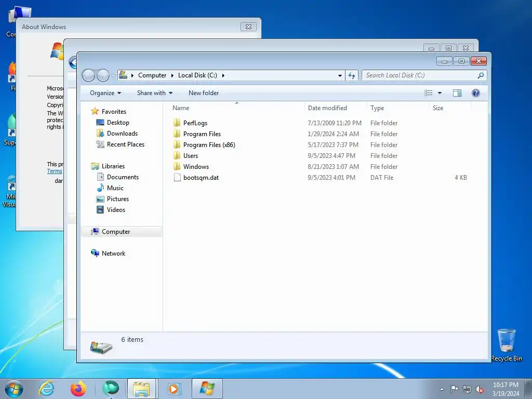Select the bootsqm.dat file icon
The height and width of the screenshot is (399, 532).
pyautogui.click(x=177, y=178)
